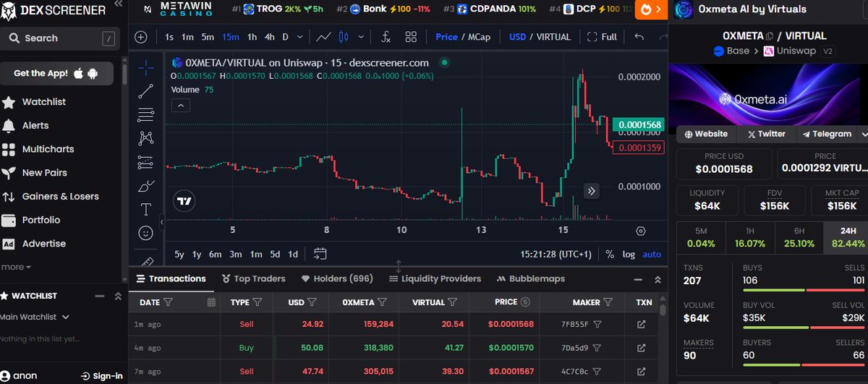Filter the DATE column
Screen dimensions: 868x384
[x=168, y=302]
